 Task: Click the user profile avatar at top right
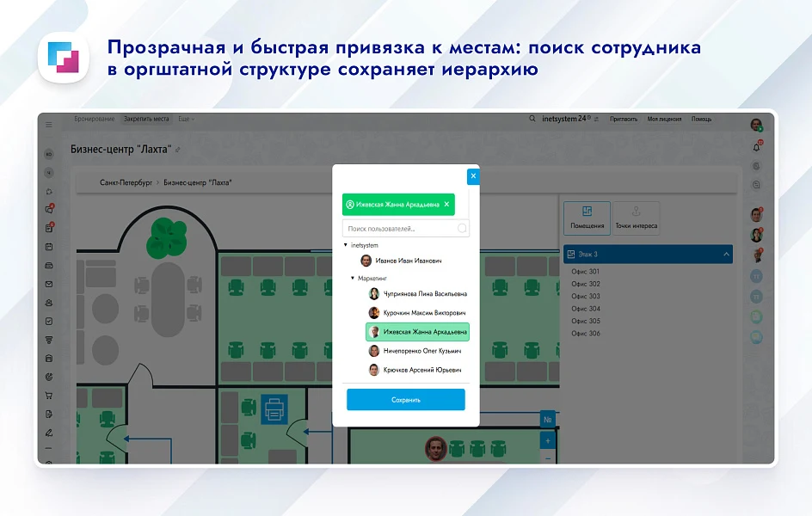click(756, 124)
